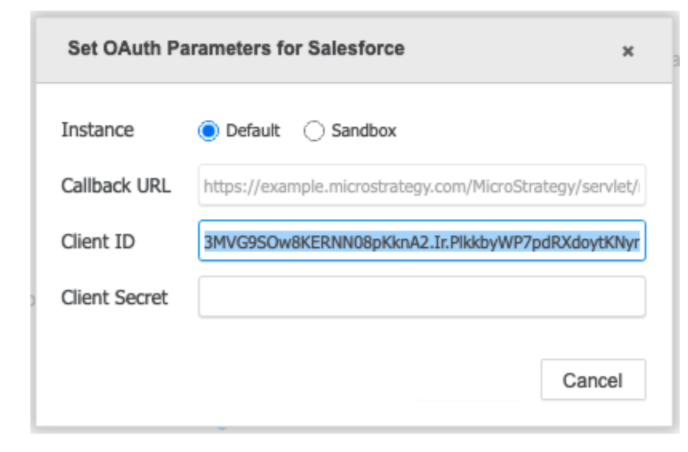
Task: Select the Default instance radio button
Action: click(208, 130)
